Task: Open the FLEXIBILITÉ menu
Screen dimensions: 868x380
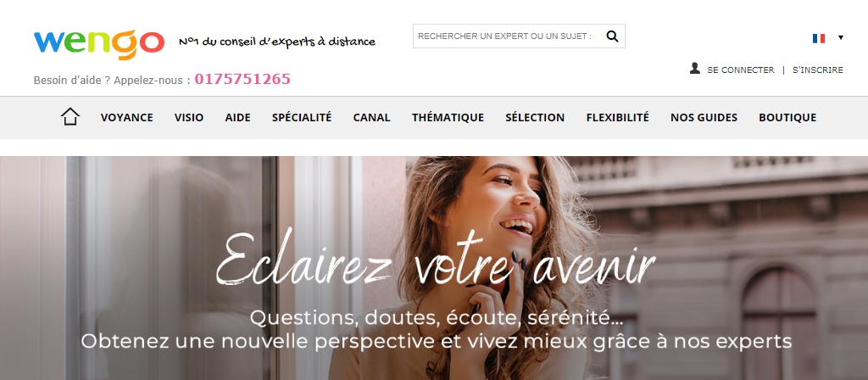Action: (617, 117)
